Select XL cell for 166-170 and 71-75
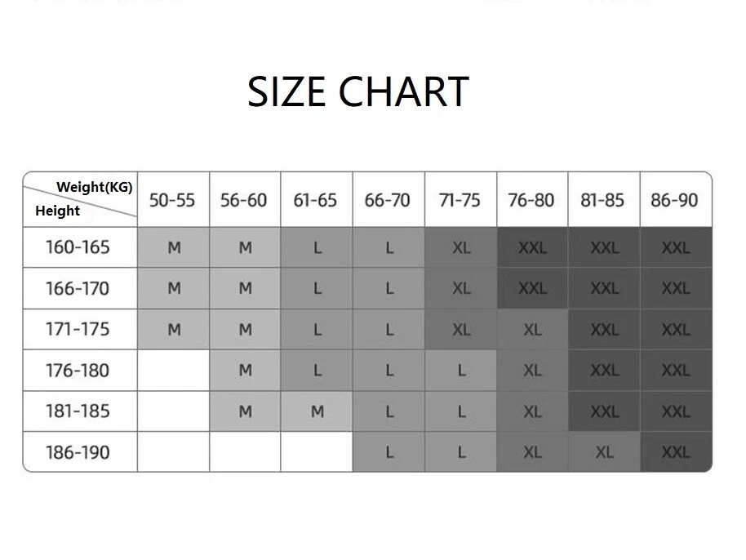746x560 pixels. click(x=460, y=288)
